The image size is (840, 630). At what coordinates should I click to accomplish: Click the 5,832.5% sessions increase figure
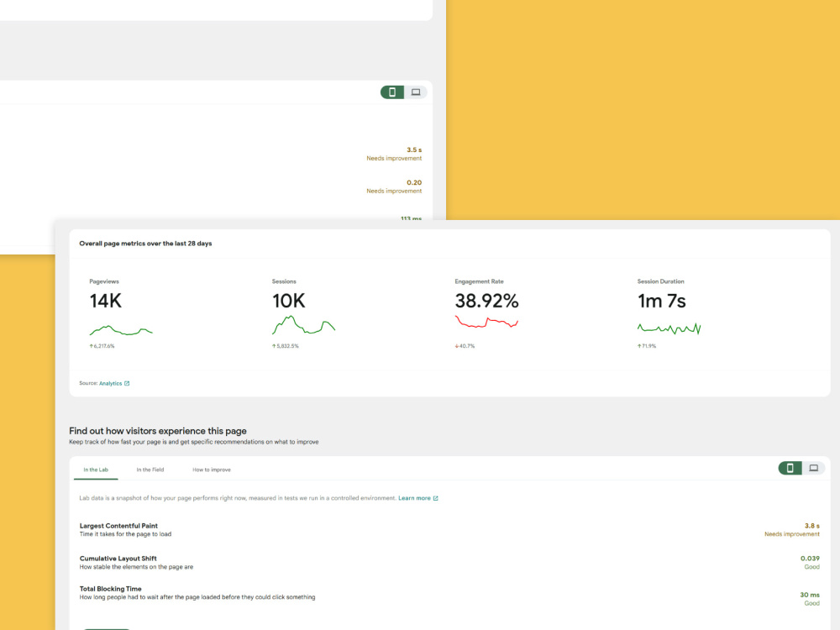pyautogui.click(x=285, y=346)
